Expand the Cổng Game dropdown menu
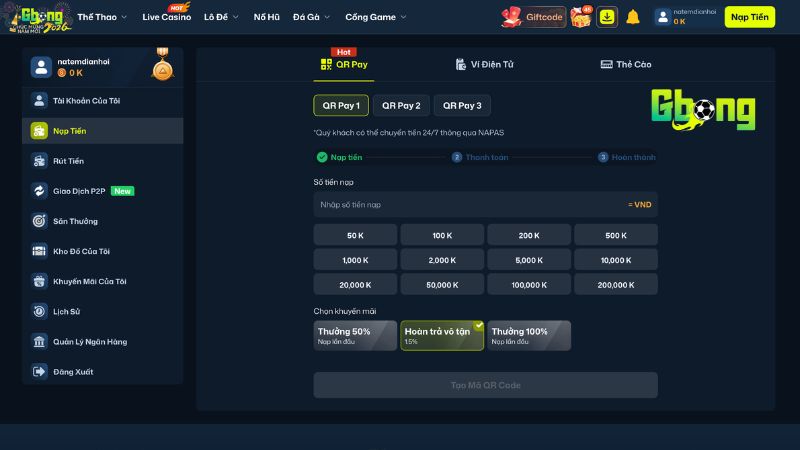The height and width of the screenshot is (450, 800). (x=375, y=17)
